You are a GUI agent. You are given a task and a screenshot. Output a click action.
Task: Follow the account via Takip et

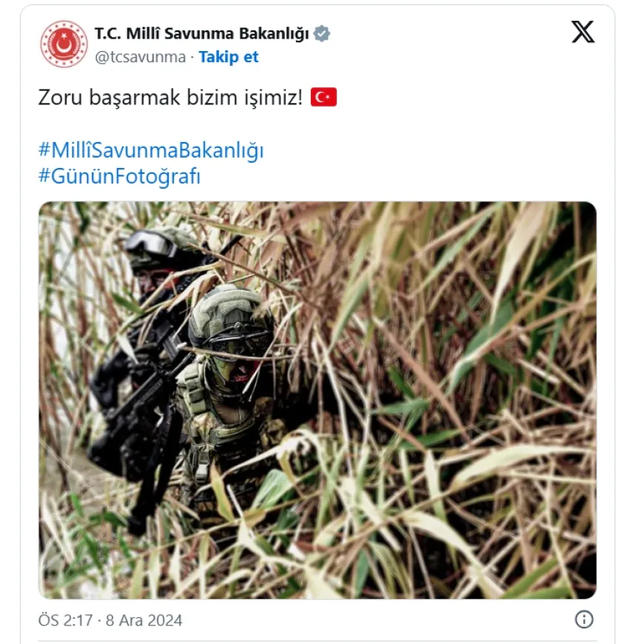pyautogui.click(x=229, y=57)
